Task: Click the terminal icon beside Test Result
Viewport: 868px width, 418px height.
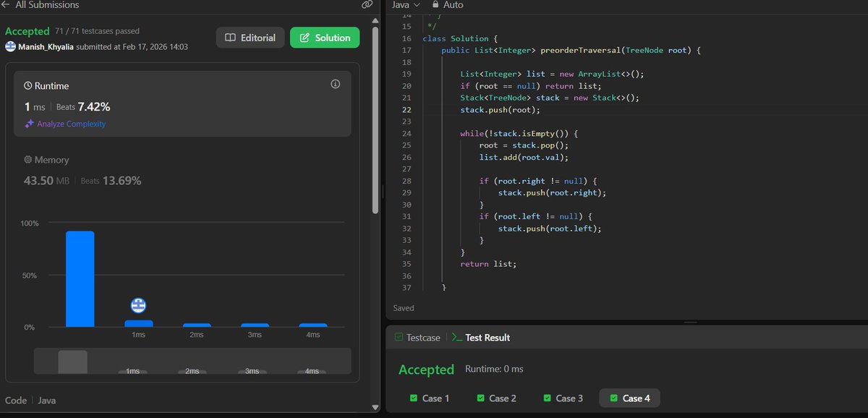Action: click(456, 337)
